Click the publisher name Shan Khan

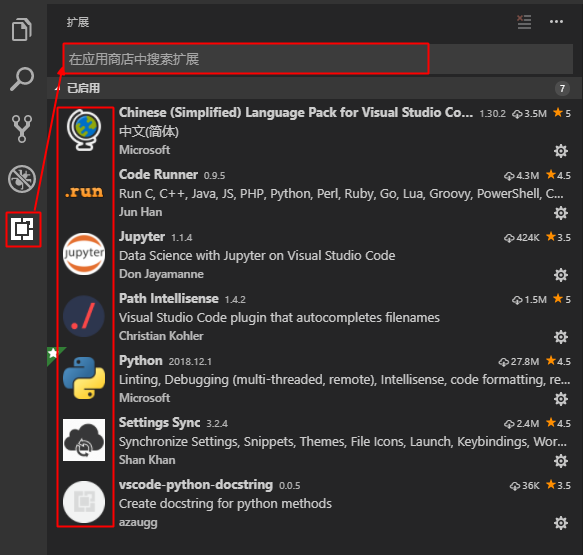click(147, 460)
